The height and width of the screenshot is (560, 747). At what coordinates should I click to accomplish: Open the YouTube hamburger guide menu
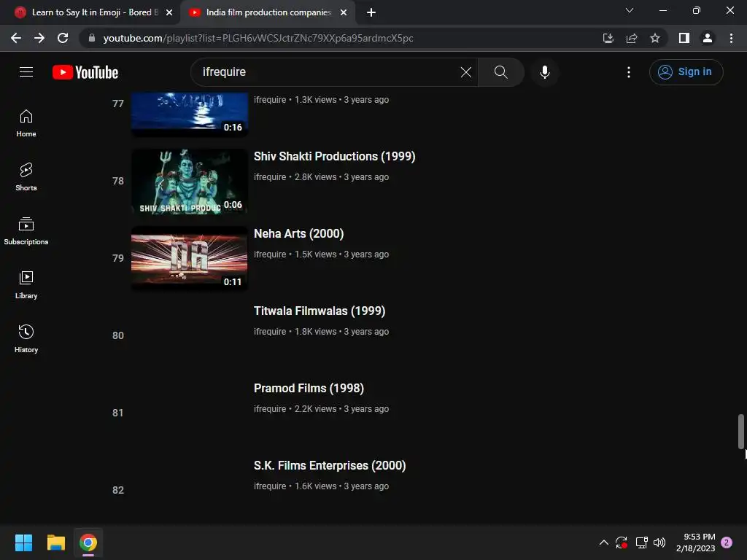pyautogui.click(x=26, y=72)
